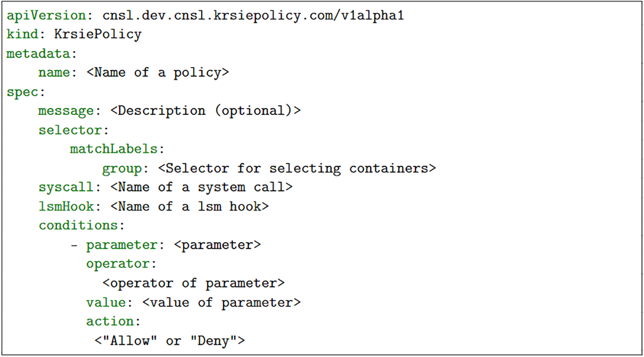
Task: Click the lsmHook key
Action: 65,207
